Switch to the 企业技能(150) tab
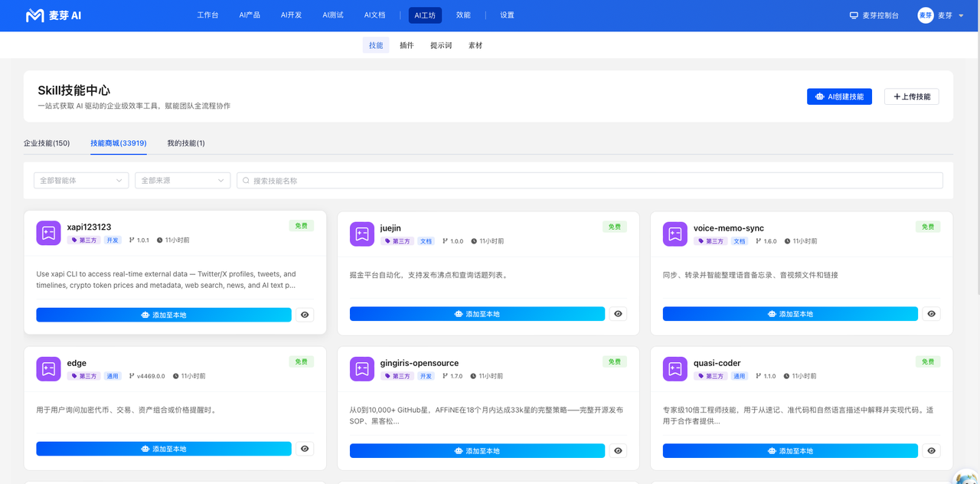 (x=47, y=143)
